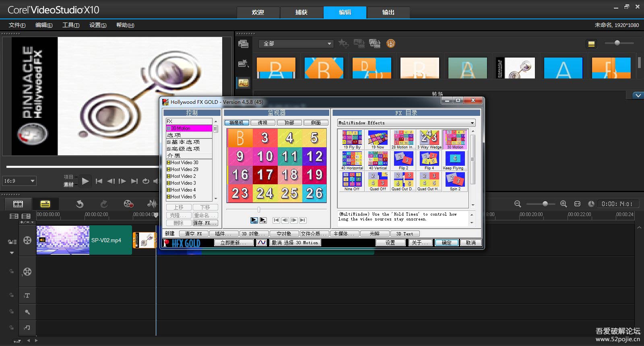This screenshot has height=346, width=644.
Task: Open the 全部 category dropdown
Action: point(296,44)
